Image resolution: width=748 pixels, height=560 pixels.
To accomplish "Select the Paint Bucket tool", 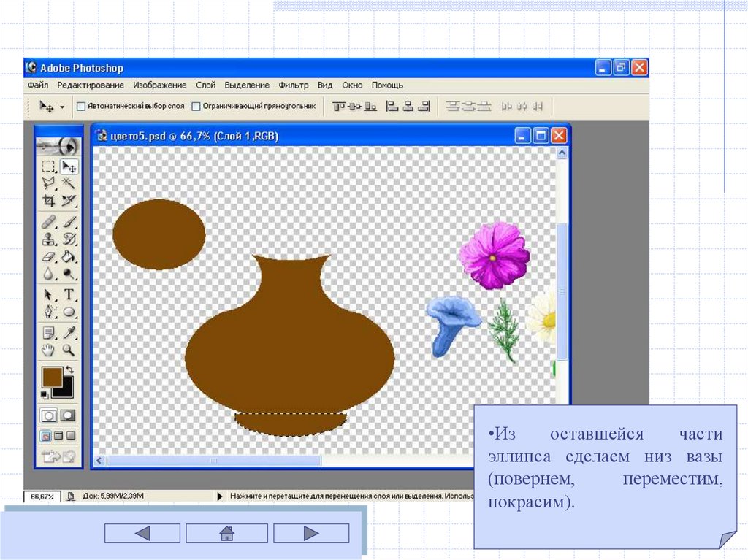I will click(x=69, y=256).
